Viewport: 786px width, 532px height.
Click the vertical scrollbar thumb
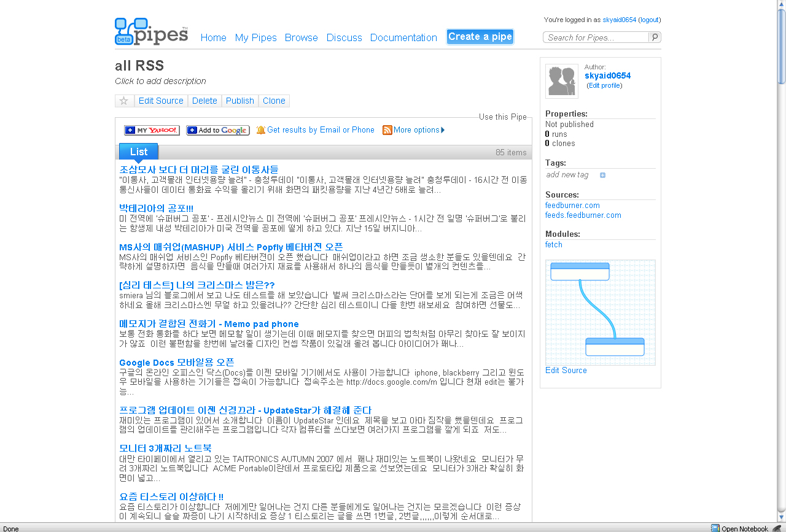pyautogui.click(x=781, y=46)
